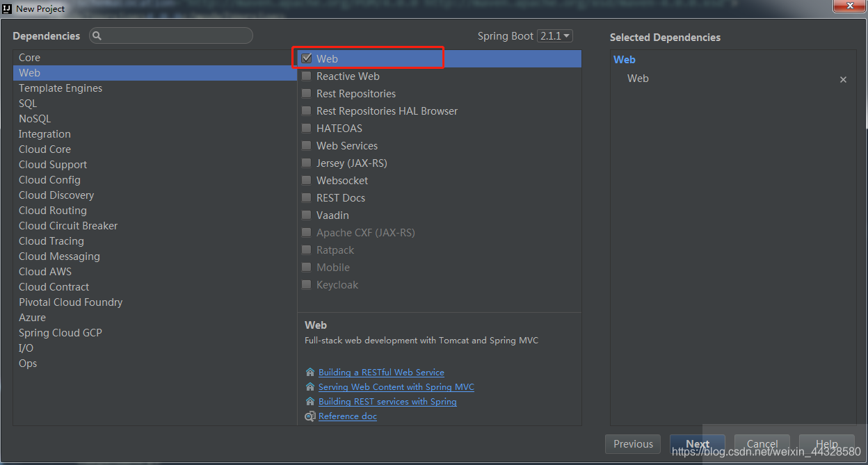Tick the REST Docs checkbox
Image resolution: width=868 pixels, height=465 pixels.
[307, 197]
